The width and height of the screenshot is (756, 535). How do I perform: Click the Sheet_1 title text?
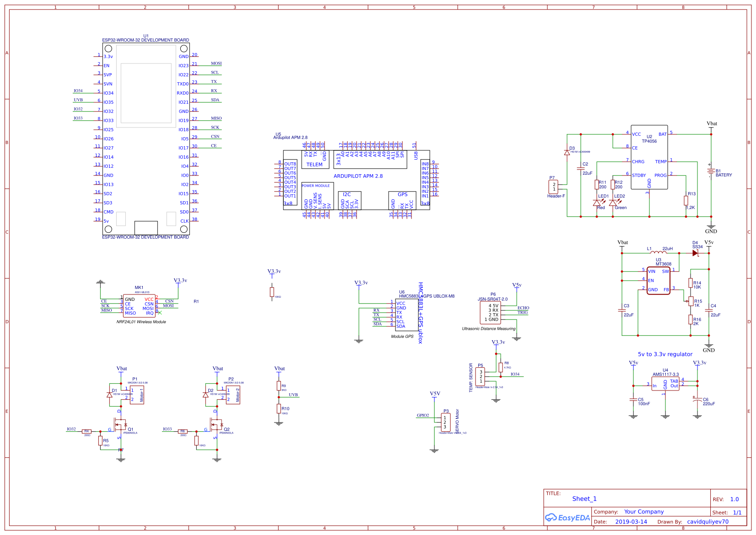click(584, 499)
